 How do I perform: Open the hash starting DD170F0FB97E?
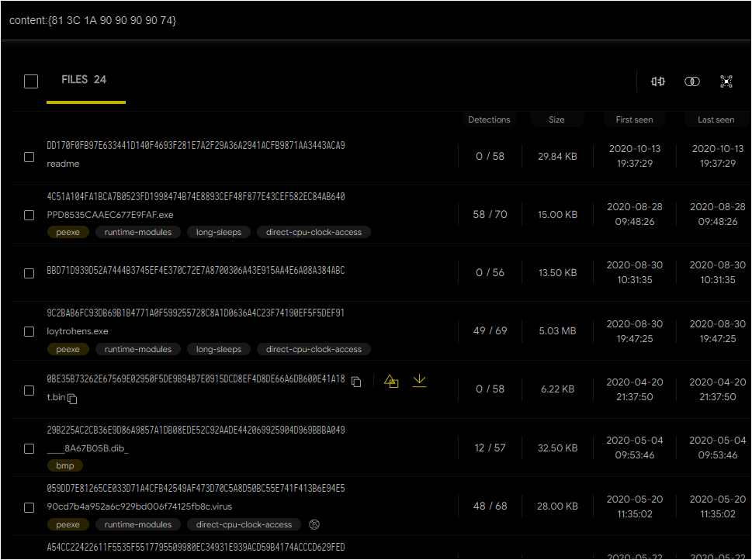196,145
